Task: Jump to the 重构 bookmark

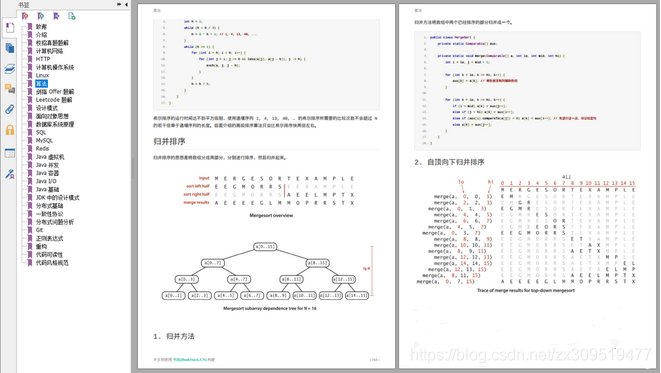Action: [x=41, y=247]
